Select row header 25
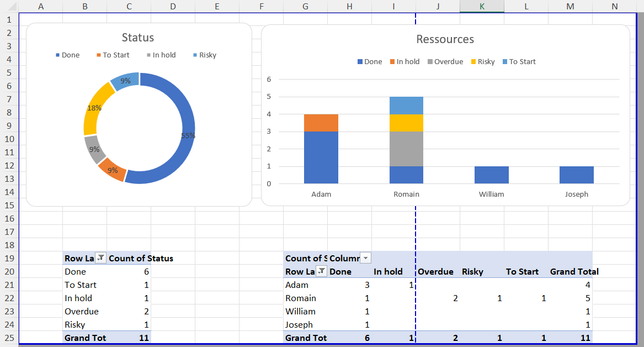 [x=9, y=338]
